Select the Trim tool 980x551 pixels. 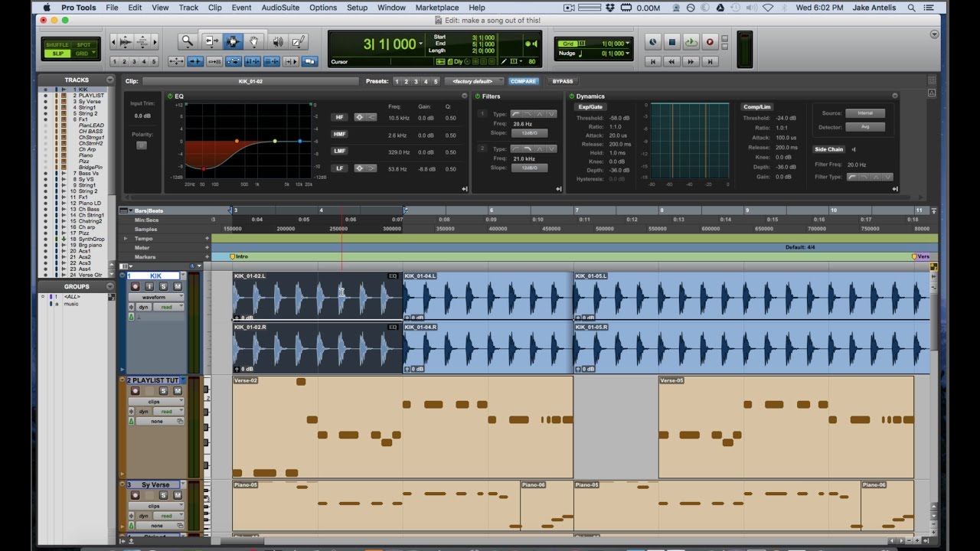(x=211, y=41)
